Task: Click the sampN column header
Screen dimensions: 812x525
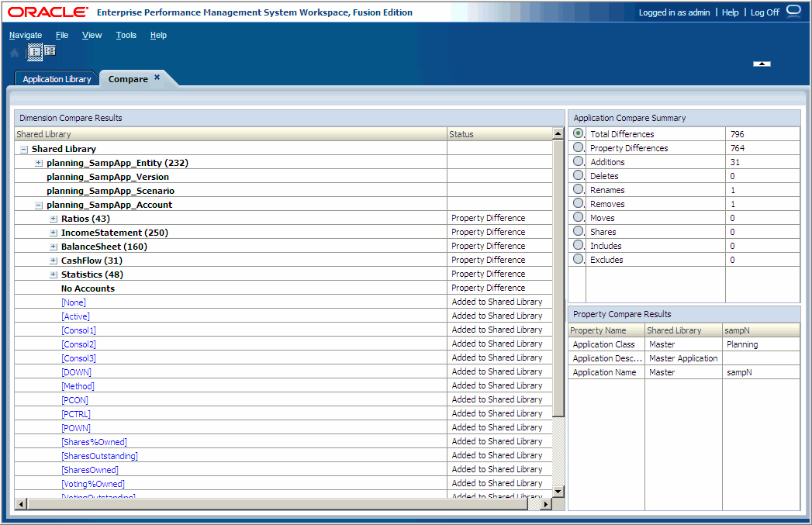Action: coord(761,330)
